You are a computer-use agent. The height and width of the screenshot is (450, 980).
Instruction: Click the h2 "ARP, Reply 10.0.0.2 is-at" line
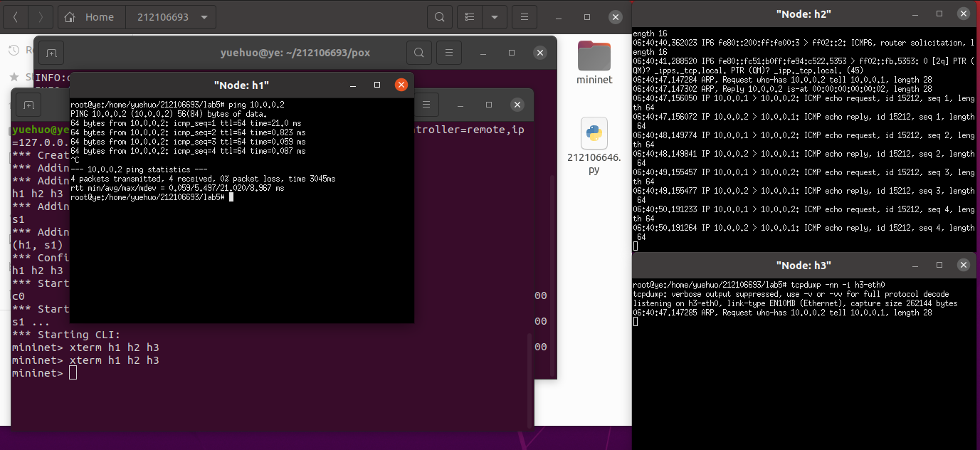[x=783, y=89]
